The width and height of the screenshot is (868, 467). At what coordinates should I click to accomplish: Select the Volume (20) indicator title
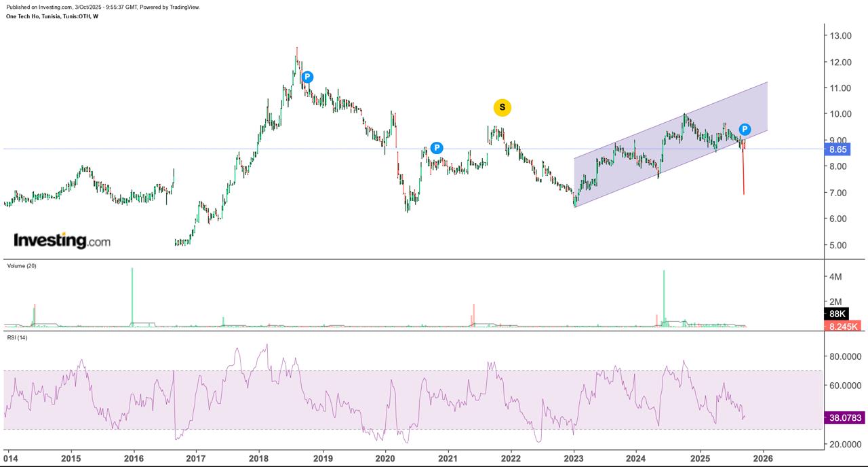pyautogui.click(x=22, y=266)
